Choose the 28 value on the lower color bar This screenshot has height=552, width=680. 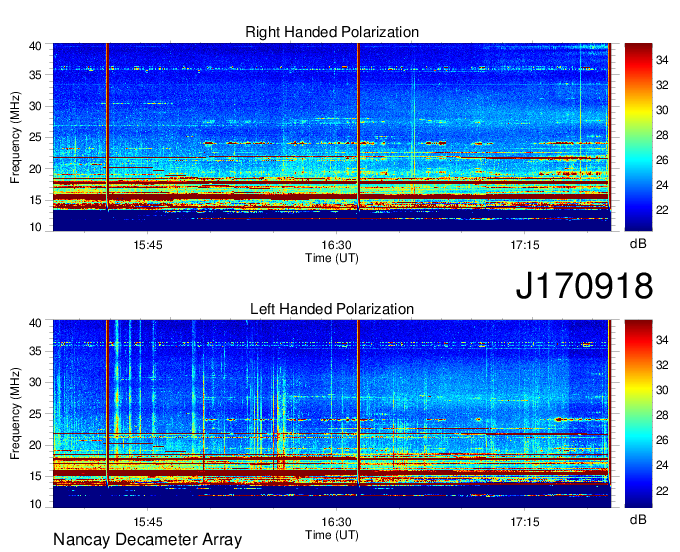pos(662,416)
